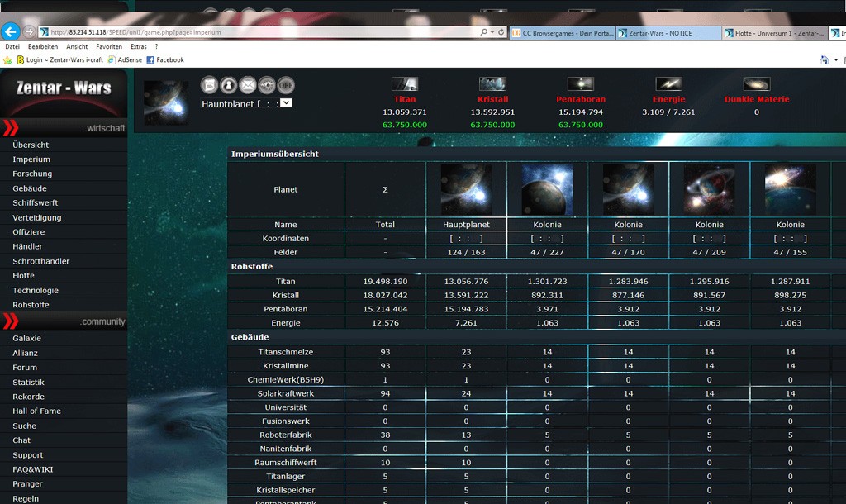Toggle the OFF round button
Image resolution: width=846 pixels, height=504 pixels.
pos(286,85)
